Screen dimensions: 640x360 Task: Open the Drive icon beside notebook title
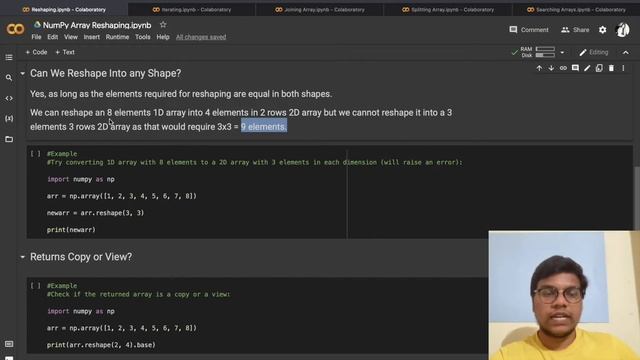coord(37,25)
